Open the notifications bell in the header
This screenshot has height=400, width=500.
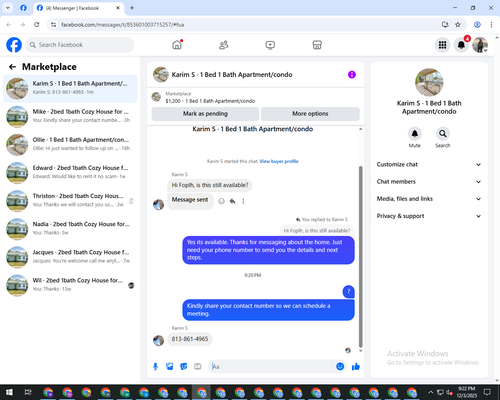tap(461, 45)
